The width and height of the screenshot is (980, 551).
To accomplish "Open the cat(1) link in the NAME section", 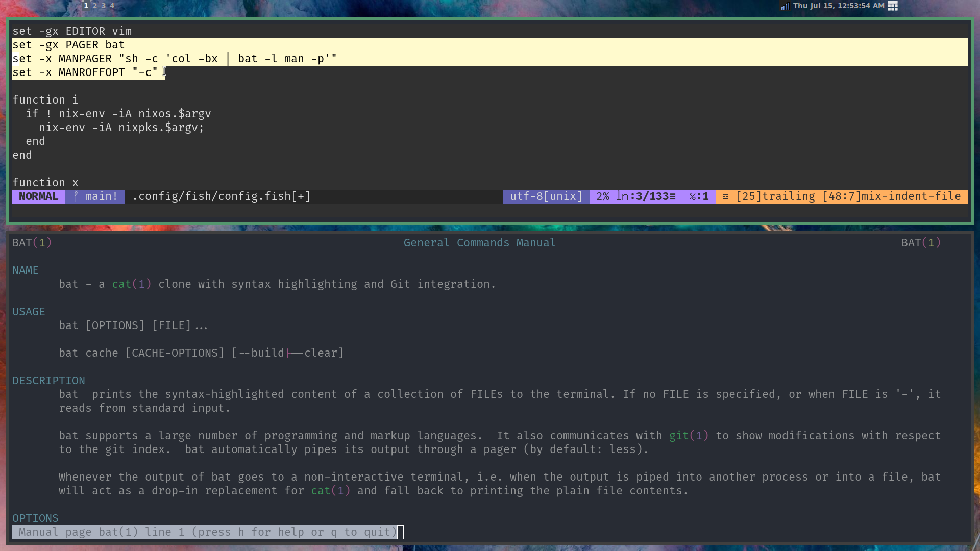I will tap(131, 284).
